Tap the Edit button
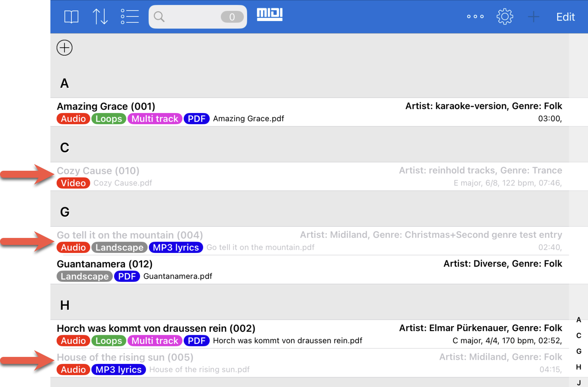Image resolution: width=588 pixels, height=387 pixels. [565, 17]
